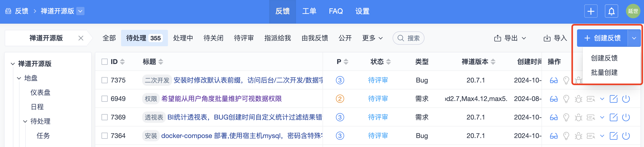Collapse the 禅道开源版 tree node

[13, 64]
